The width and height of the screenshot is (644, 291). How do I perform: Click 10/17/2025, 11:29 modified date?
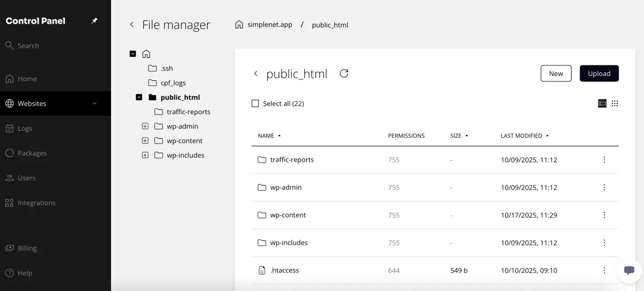(529, 215)
